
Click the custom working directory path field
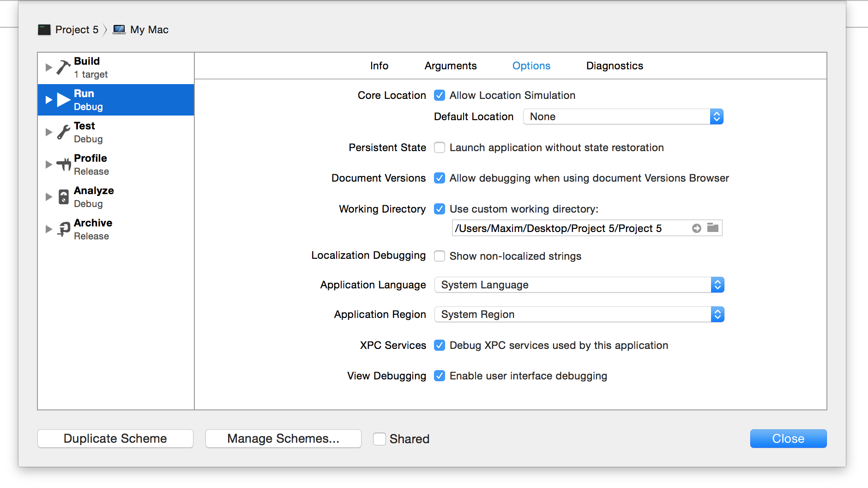(x=570, y=228)
